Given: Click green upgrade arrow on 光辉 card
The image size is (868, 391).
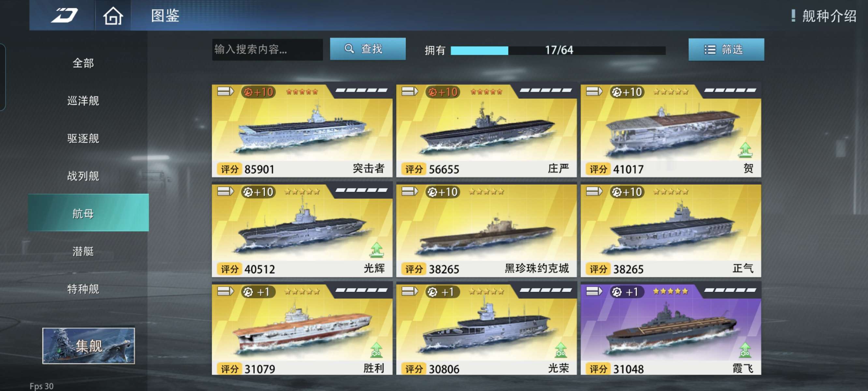Looking at the screenshot, I should [376, 250].
